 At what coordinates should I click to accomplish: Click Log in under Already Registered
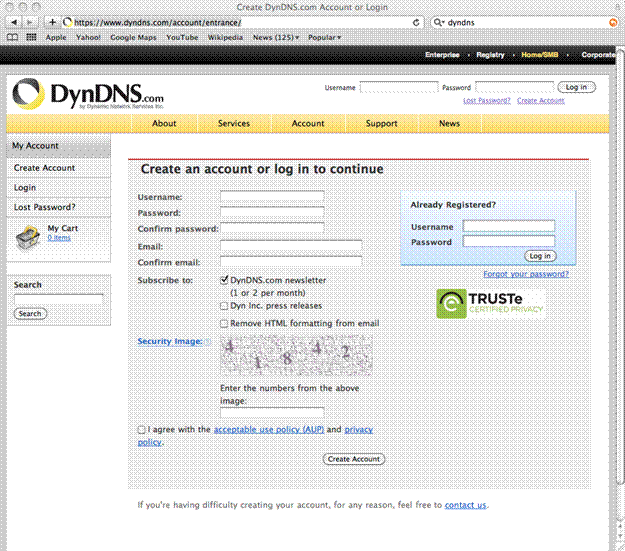pos(540,256)
